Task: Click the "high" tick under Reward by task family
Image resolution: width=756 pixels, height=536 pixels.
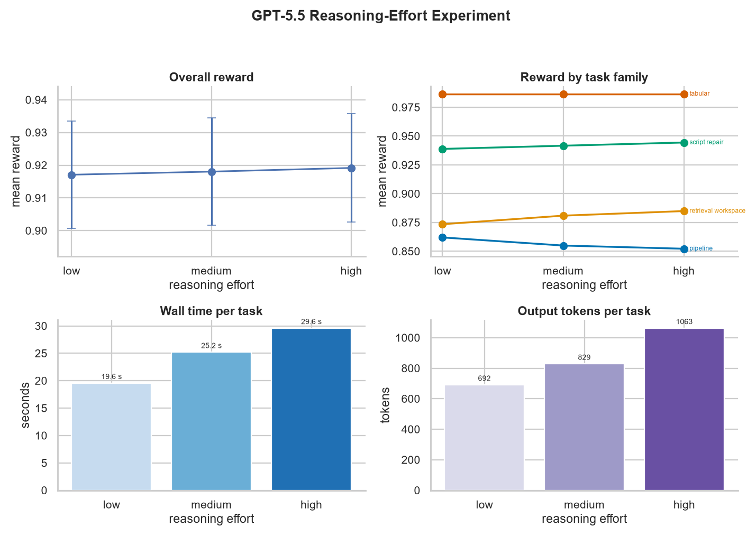Action: pyautogui.click(x=684, y=271)
